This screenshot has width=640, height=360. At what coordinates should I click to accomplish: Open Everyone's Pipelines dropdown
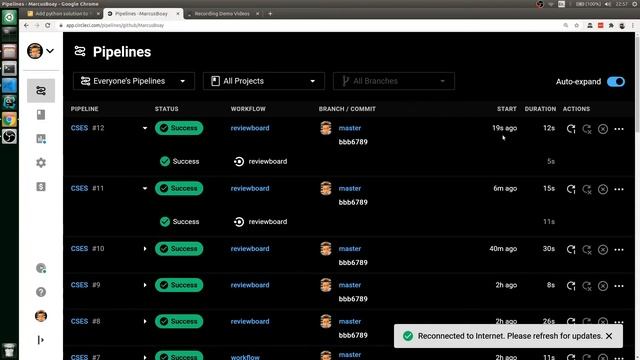(134, 81)
